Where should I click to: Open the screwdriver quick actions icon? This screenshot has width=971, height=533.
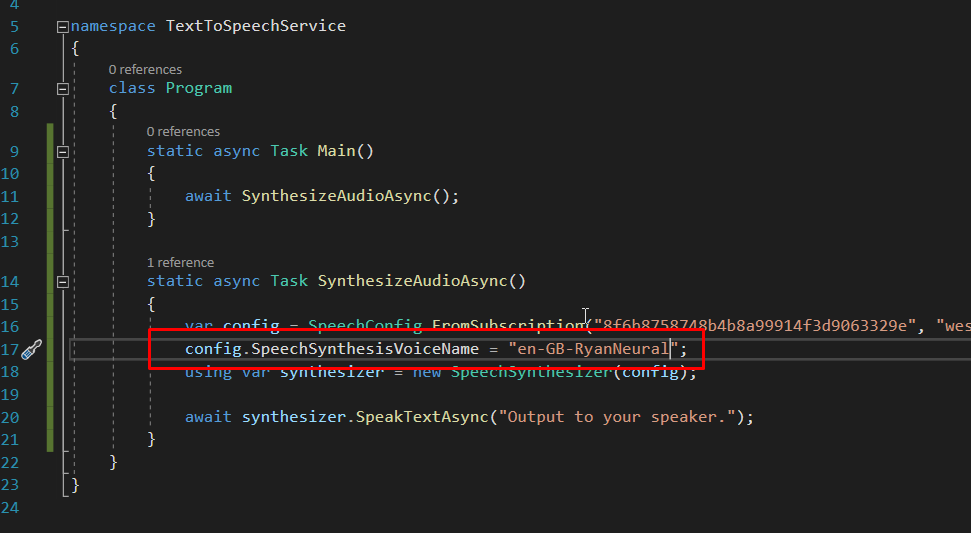click(32, 349)
